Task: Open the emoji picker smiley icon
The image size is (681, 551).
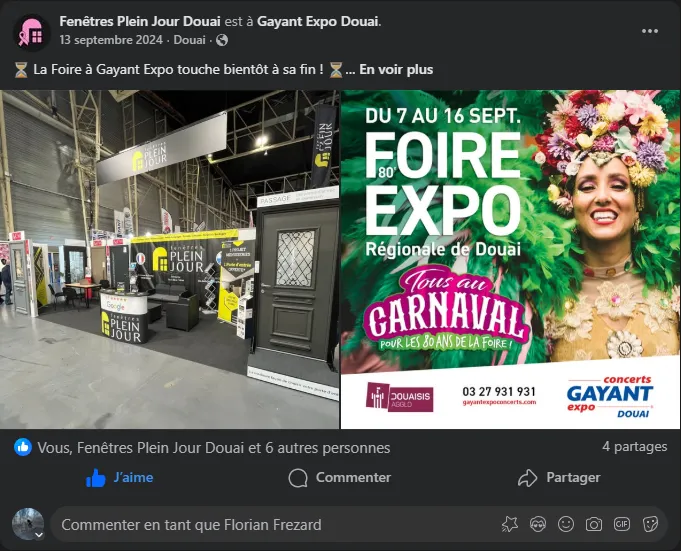Action: tap(566, 525)
